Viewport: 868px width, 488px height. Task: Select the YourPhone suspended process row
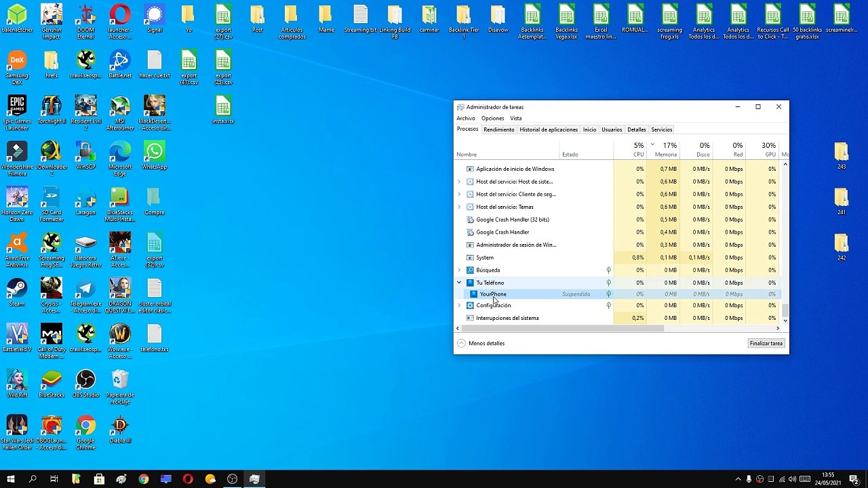click(617, 294)
